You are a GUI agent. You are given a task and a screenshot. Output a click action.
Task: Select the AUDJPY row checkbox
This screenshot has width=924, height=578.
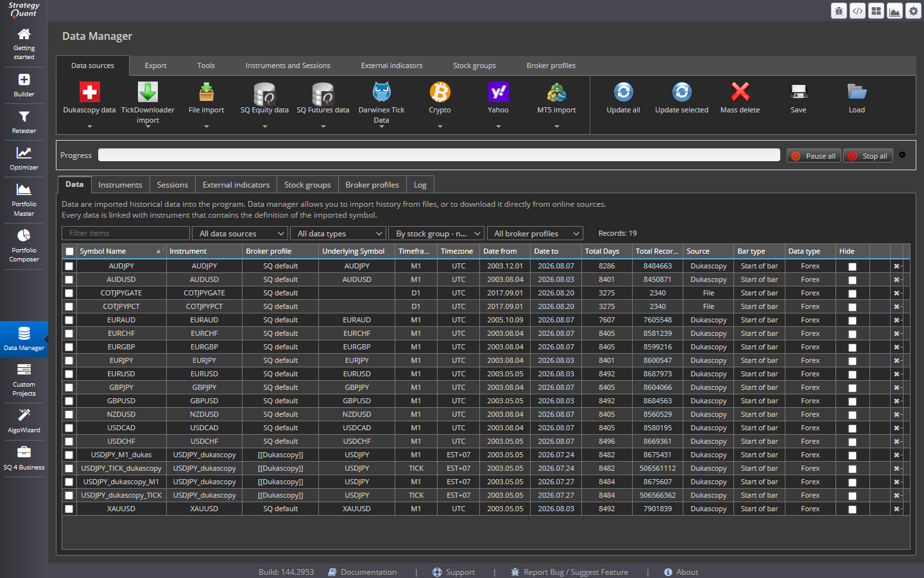click(x=69, y=266)
